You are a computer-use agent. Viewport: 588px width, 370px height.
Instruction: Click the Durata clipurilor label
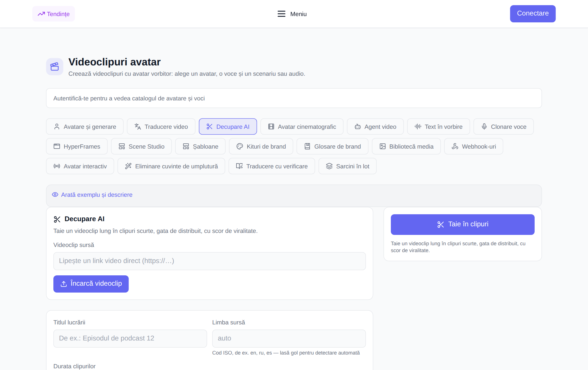click(x=74, y=366)
